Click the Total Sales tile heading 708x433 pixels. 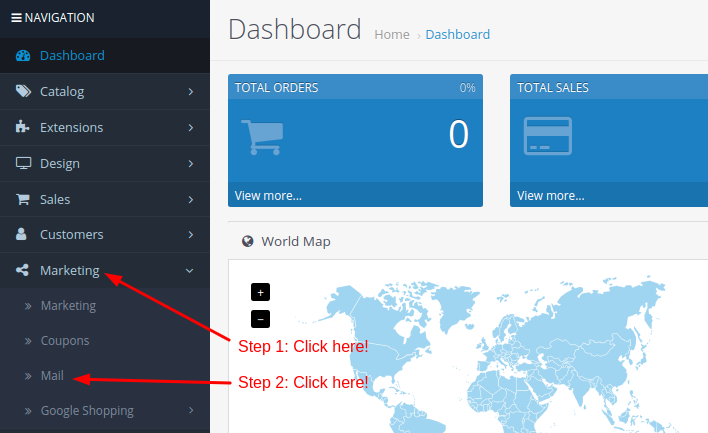(553, 88)
